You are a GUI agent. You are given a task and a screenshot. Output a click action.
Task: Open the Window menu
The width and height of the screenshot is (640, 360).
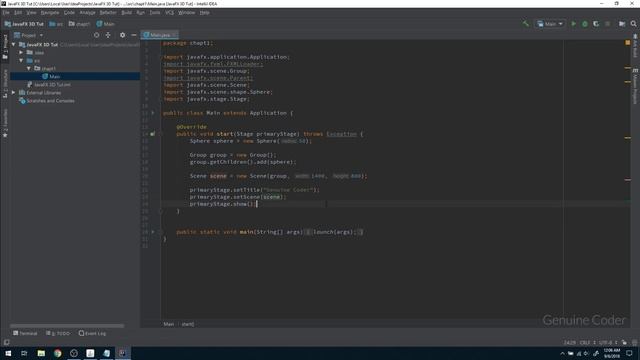tap(187, 13)
